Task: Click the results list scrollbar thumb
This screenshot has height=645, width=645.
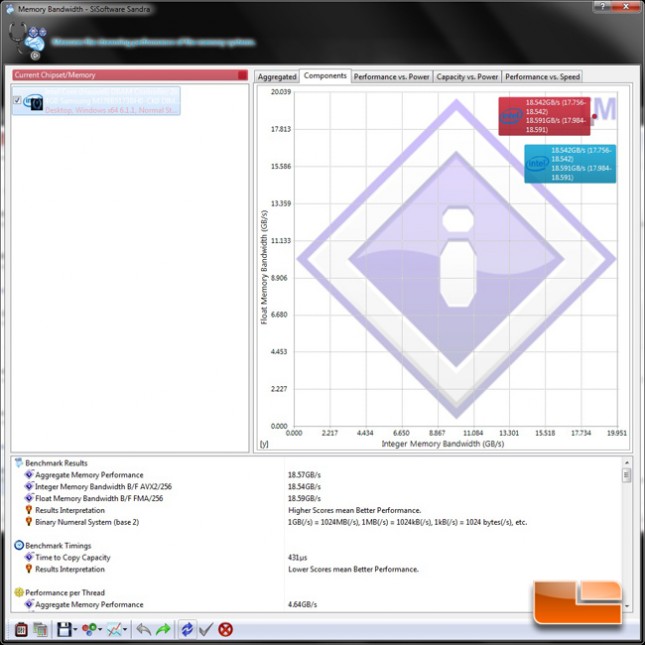Action: pos(627,475)
